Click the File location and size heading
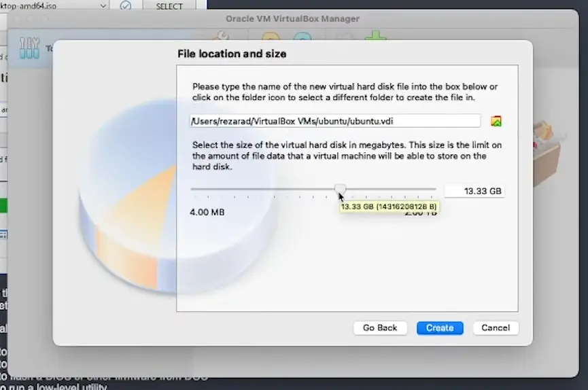Viewport: 588px width, 390px height. coord(232,54)
